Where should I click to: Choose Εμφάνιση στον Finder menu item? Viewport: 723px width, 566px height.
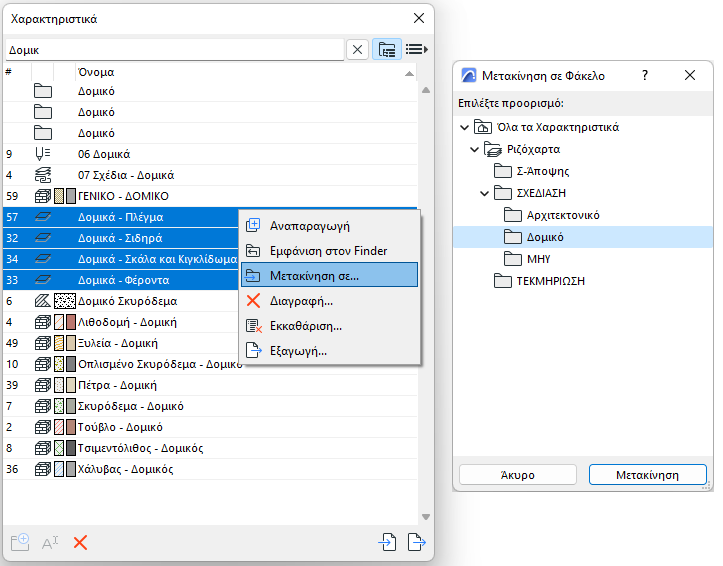coord(329,251)
